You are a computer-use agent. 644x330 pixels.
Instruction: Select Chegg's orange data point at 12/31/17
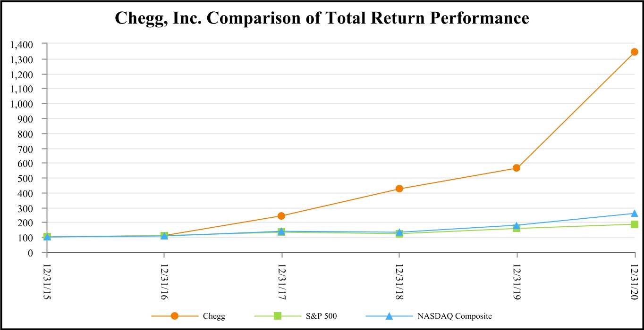(x=281, y=216)
